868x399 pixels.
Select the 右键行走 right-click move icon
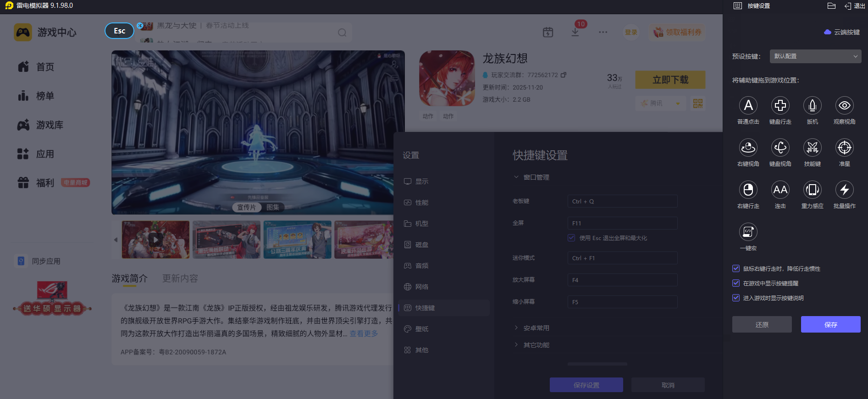pos(748,190)
